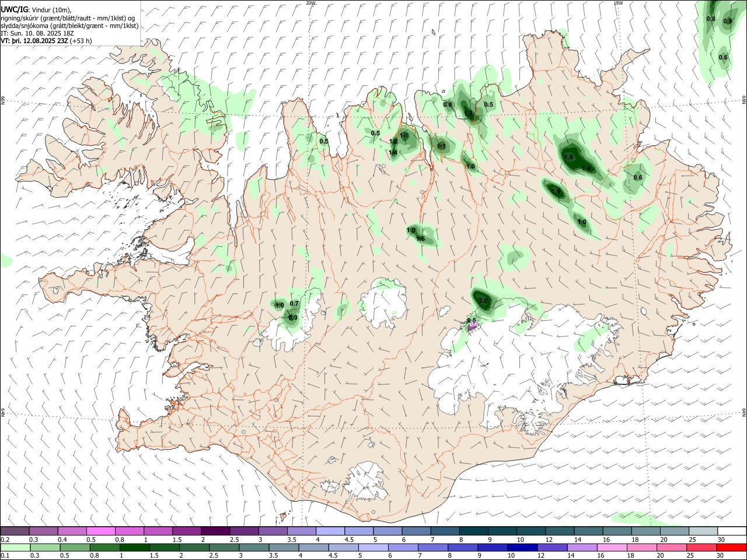
Task: Click lower legend swatch between 0.1 and 0.3
Action: [x=15, y=547]
